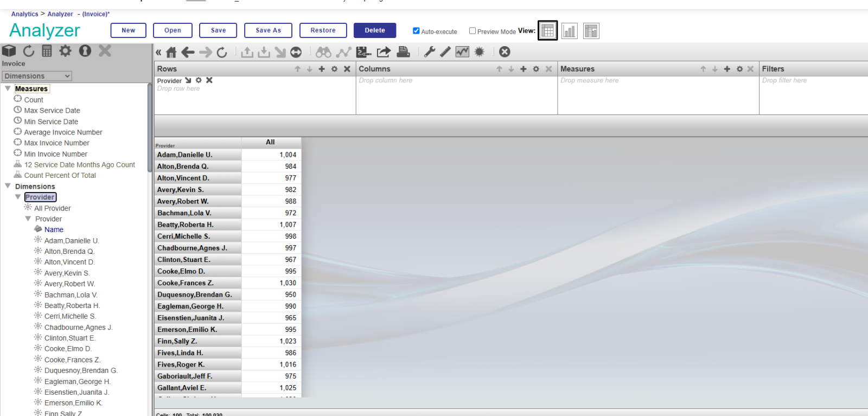Click the back arrow in toolbar
This screenshot has height=416, width=868.
point(188,52)
